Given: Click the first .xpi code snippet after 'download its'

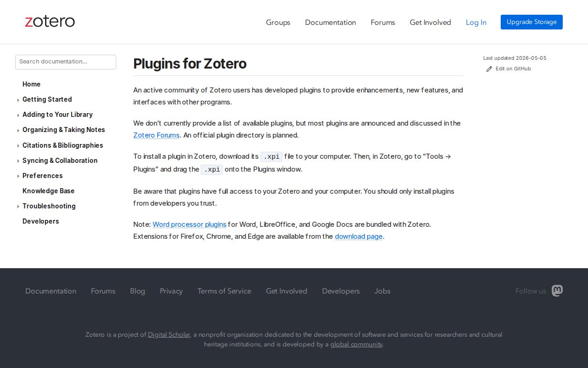Looking at the screenshot, I should 271,156.
